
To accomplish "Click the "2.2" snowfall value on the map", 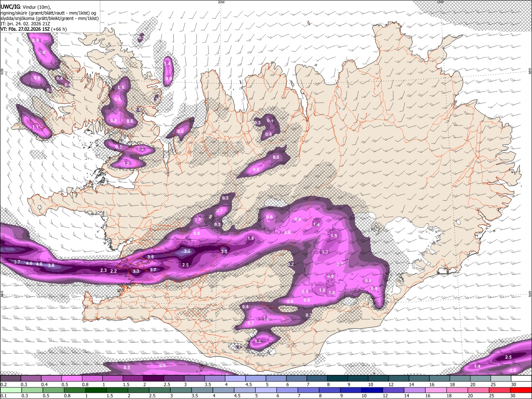I will [113, 271].
